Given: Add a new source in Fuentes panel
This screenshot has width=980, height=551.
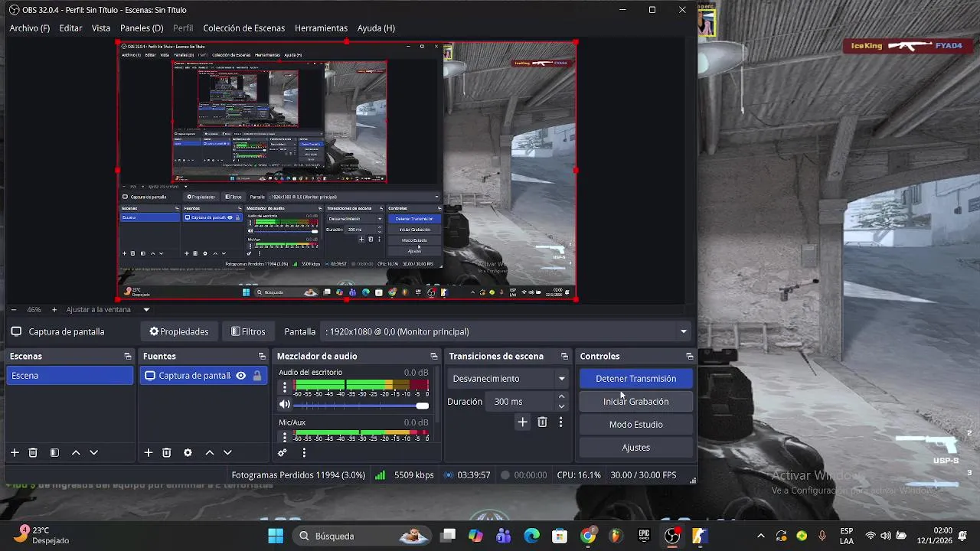Looking at the screenshot, I should [149, 453].
